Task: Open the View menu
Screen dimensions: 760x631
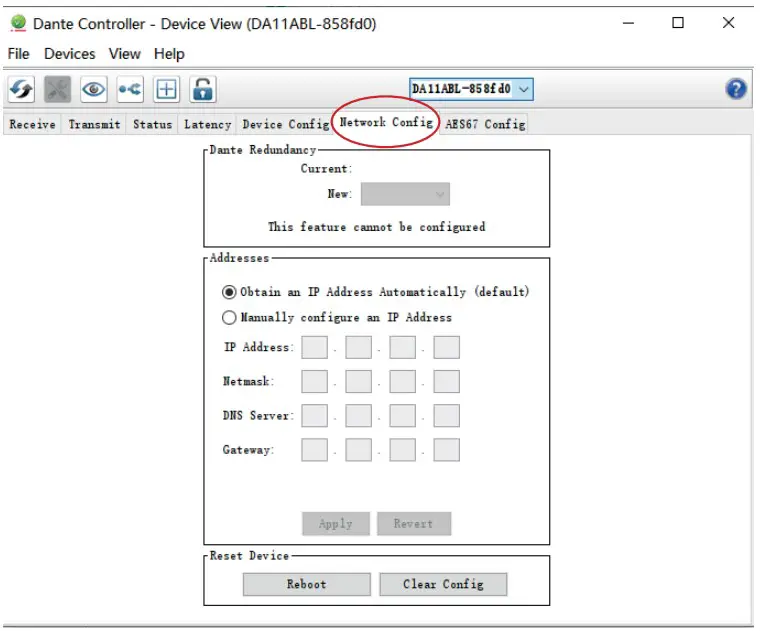Action: 125,54
